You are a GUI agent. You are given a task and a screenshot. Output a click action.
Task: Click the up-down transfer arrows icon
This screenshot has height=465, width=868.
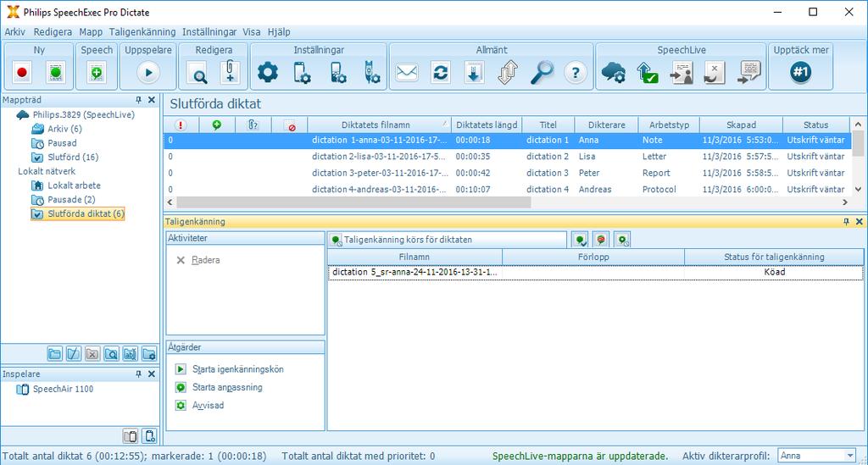coord(508,73)
